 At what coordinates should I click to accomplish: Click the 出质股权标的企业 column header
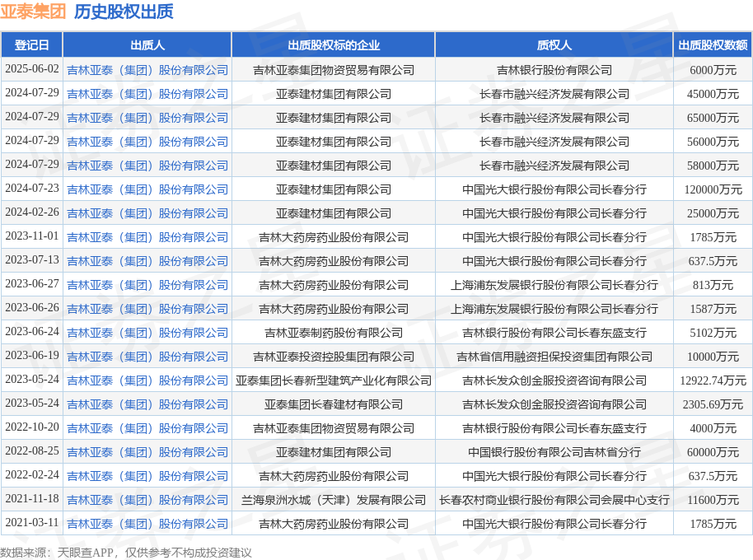[334, 45]
